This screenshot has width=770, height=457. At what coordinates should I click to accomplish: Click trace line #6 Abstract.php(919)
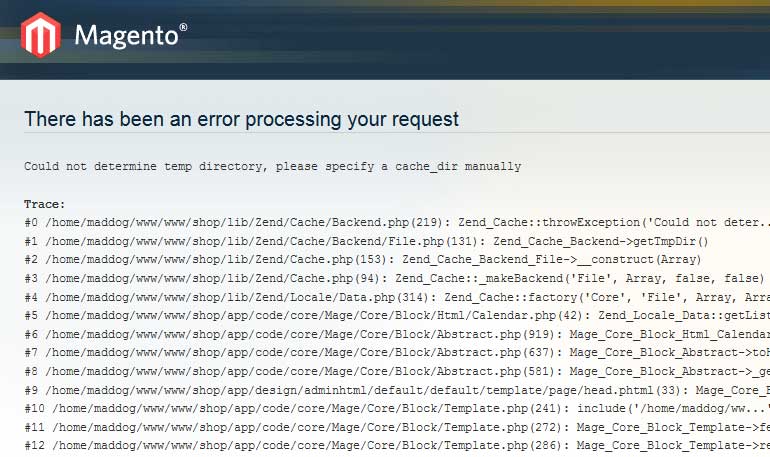[x=397, y=335]
